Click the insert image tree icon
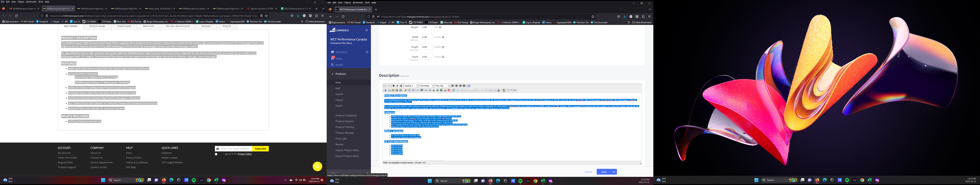Image resolution: width=980 pixels, height=185 pixels. point(437,90)
